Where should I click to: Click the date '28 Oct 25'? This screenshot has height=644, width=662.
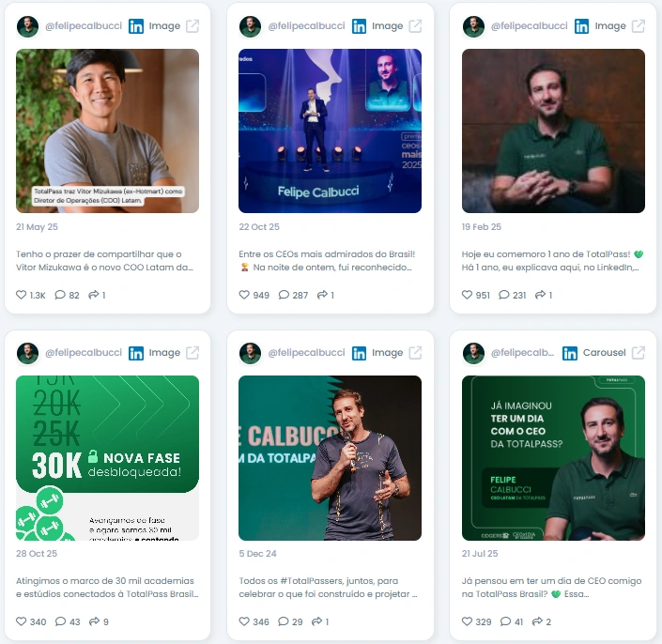pyautogui.click(x=37, y=554)
